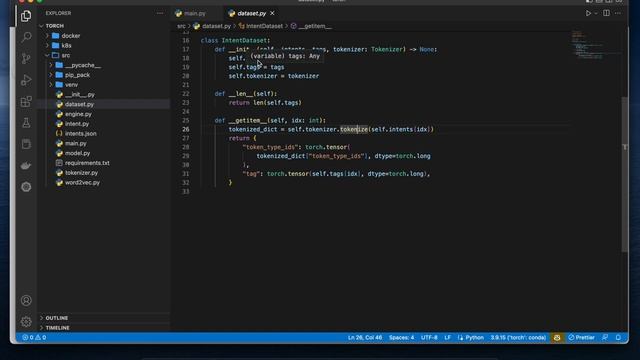Open __init__.py in the explorer
The height and width of the screenshot is (360, 640).
point(80,95)
